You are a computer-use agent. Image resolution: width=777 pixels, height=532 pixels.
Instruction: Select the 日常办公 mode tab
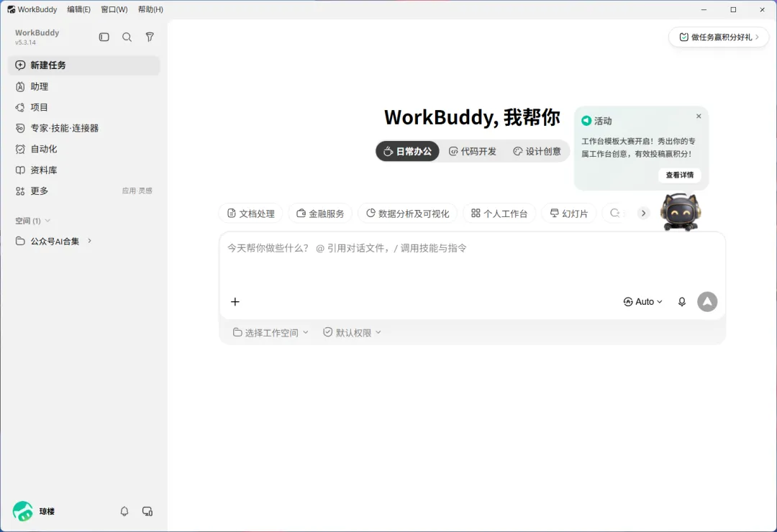click(x=407, y=152)
